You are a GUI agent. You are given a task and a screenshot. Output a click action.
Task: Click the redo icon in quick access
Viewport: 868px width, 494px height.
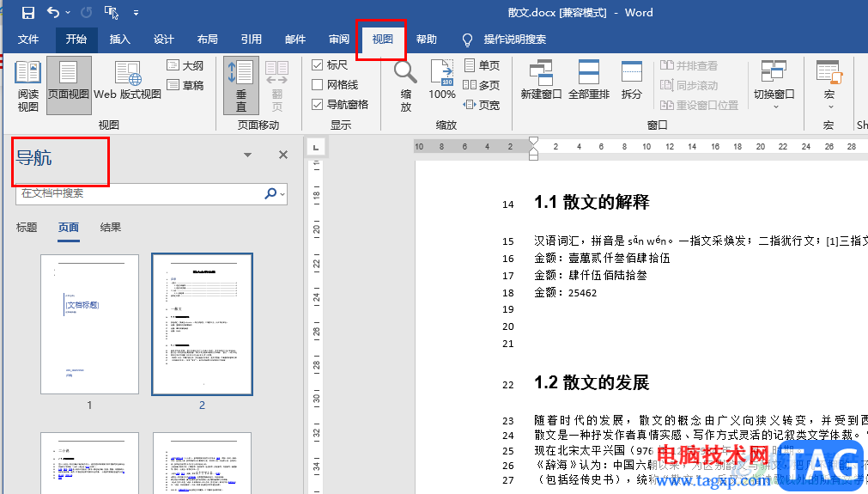(x=87, y=12)
